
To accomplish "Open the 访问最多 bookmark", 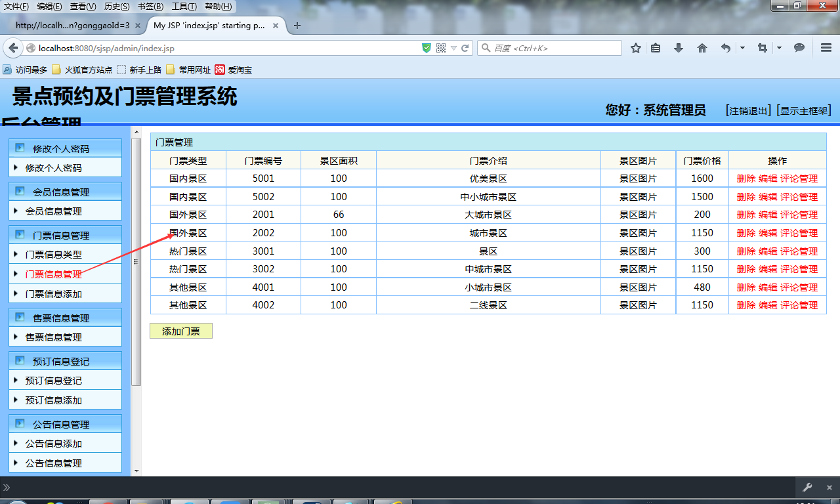I will click(x=25, y=70).
